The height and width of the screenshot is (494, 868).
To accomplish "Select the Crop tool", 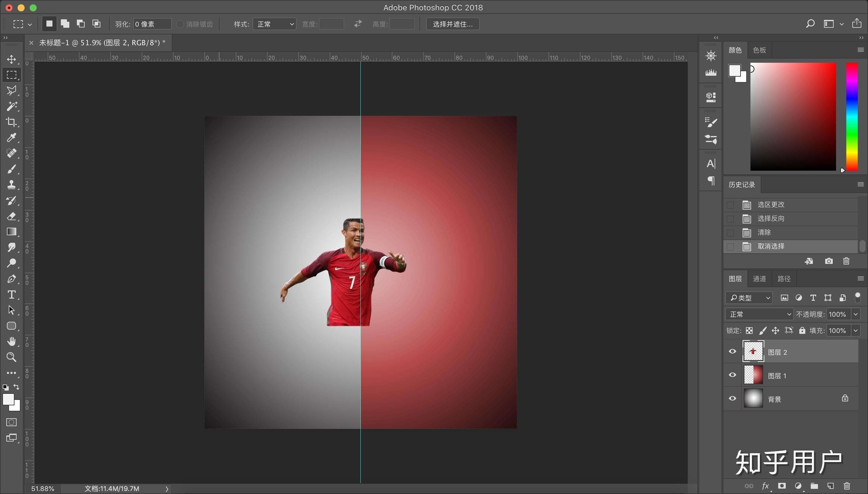I will point(11,122).
